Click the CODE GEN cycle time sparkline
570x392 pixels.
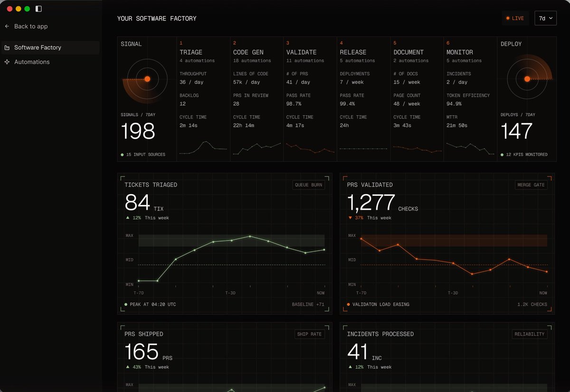[257, 149]
